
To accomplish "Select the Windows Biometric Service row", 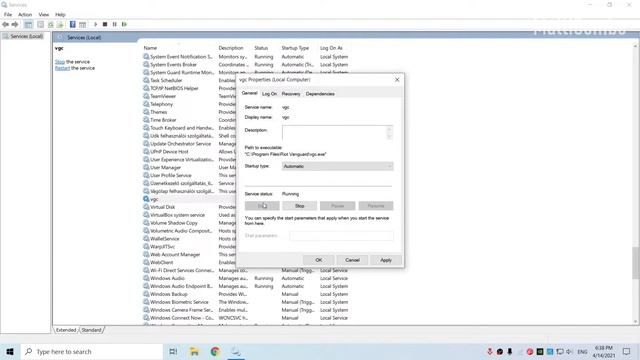I will click(x=247, y=302).
